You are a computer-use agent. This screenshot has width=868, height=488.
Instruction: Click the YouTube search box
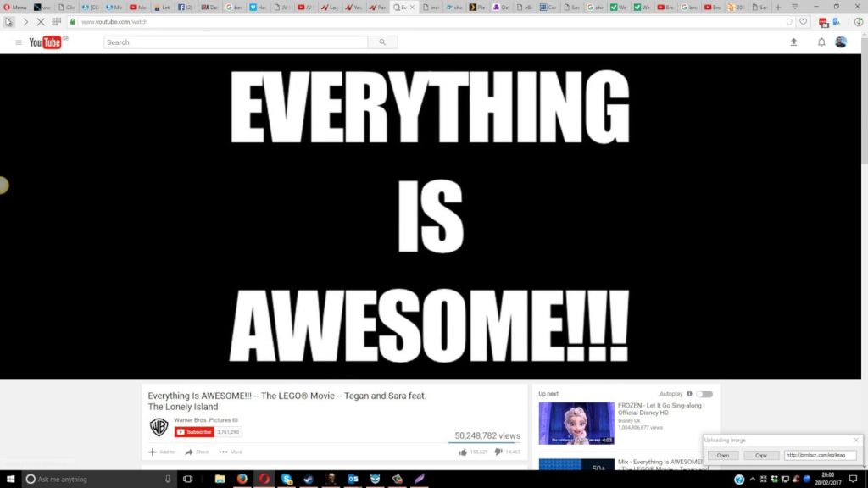pos(236,42)
